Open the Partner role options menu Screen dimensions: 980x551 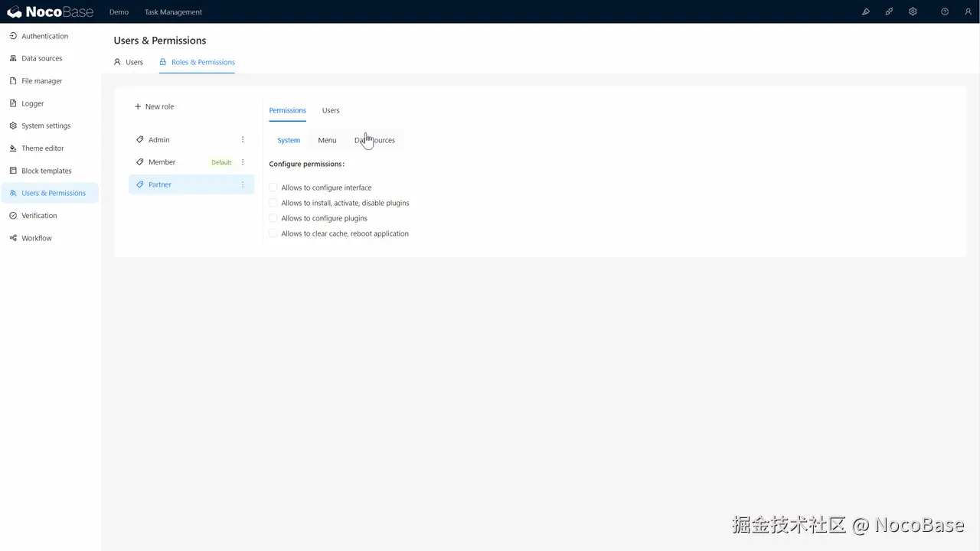243,184
